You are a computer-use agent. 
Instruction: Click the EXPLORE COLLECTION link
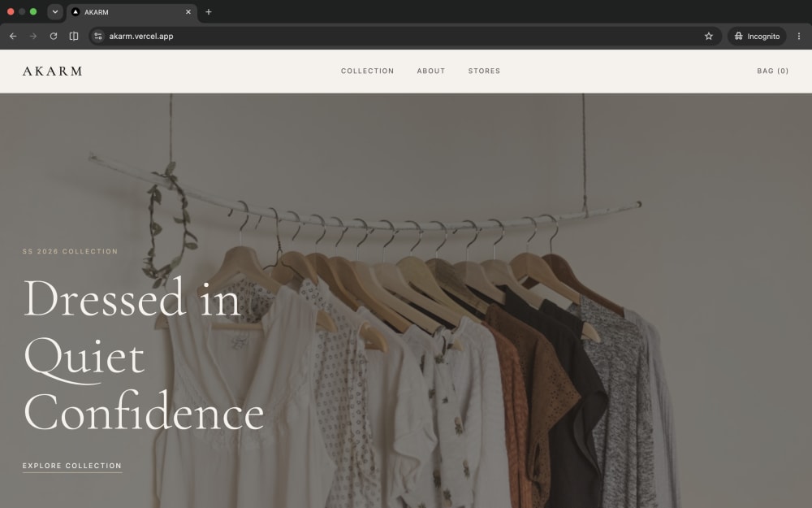point(72,466)
